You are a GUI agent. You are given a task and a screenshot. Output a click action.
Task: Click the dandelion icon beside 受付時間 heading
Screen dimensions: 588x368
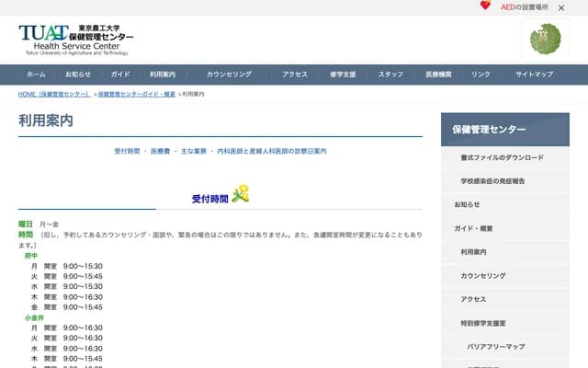[241, 194]
